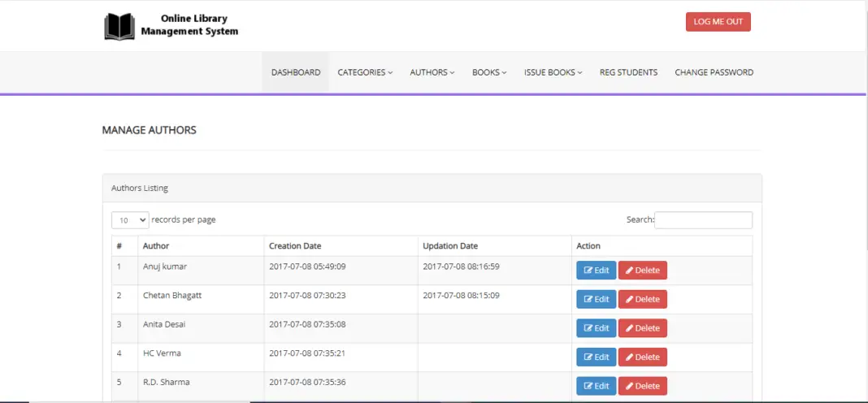Focus the authors Search field

pyautogui.click(x=703, y=220)
